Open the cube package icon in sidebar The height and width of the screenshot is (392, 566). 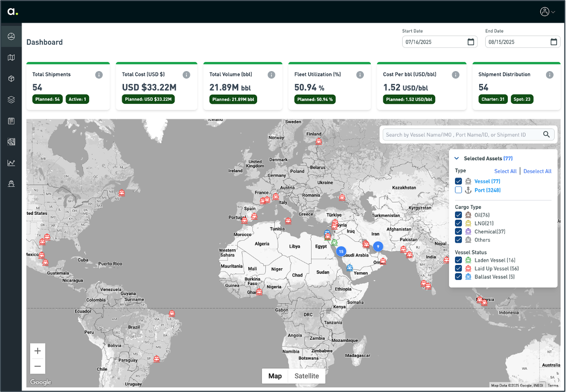coord(11,79)
